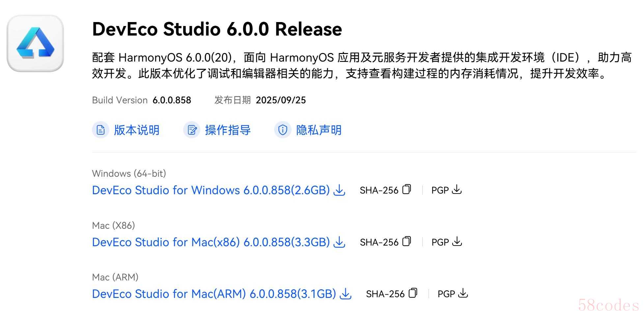The image size is (644, 315).
Task: Download DevEco Studio for Windows 6.0.0.858
Action: click(x=211, y=190)
